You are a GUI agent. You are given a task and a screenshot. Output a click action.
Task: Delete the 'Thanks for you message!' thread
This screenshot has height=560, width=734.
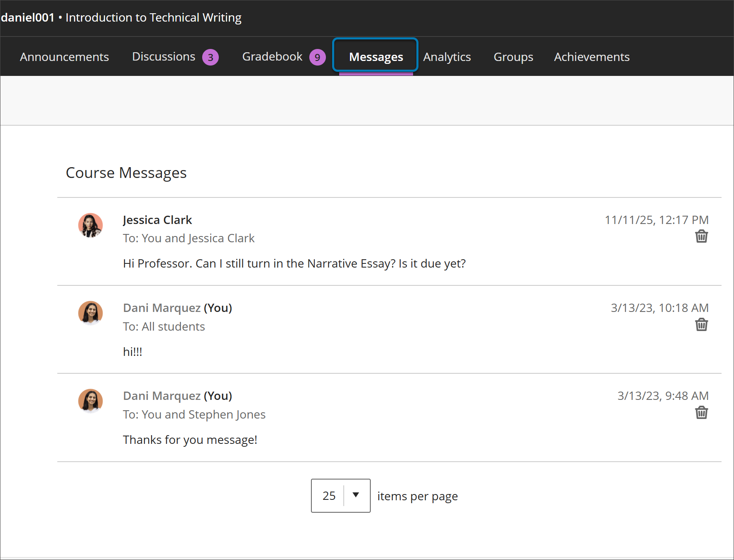click(x=702, y=413)
